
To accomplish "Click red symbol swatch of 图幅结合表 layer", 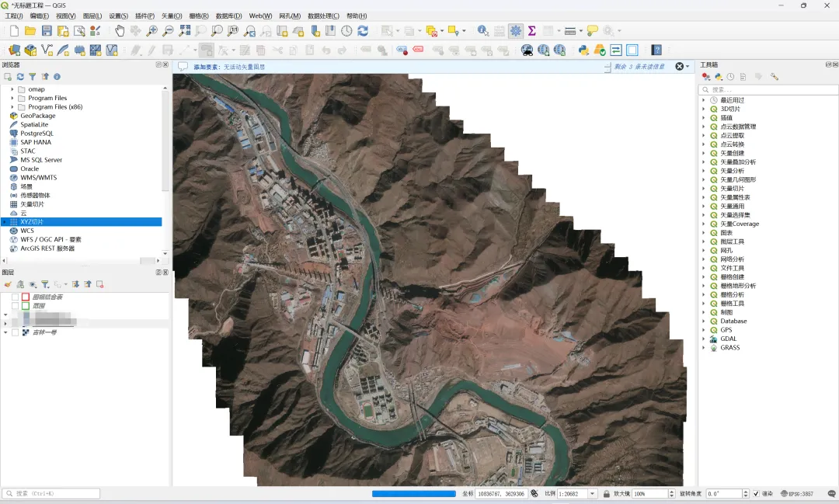I will [x=25, y=297].
